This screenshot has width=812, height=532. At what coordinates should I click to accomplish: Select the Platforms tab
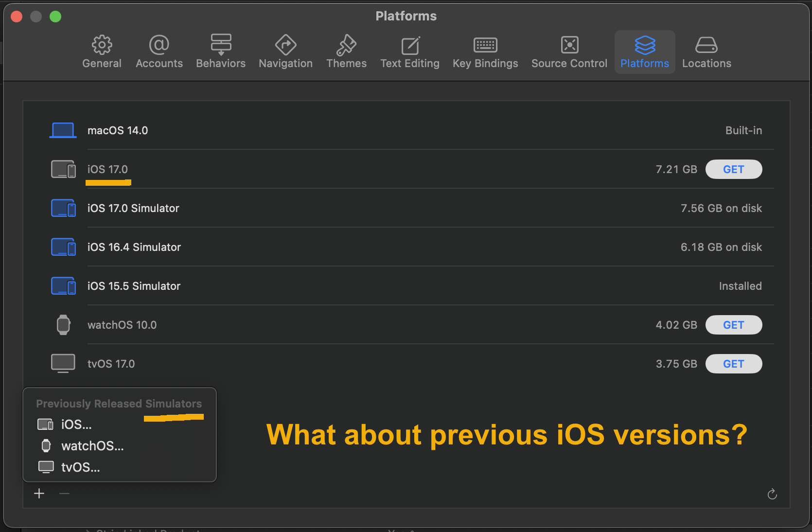[x=645, y=51]
